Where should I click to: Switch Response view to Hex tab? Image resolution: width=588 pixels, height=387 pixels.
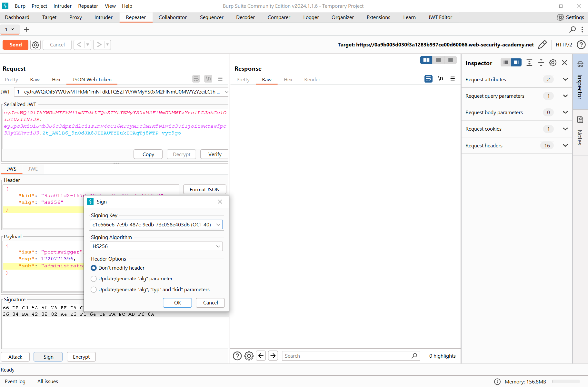pos(288,80)
